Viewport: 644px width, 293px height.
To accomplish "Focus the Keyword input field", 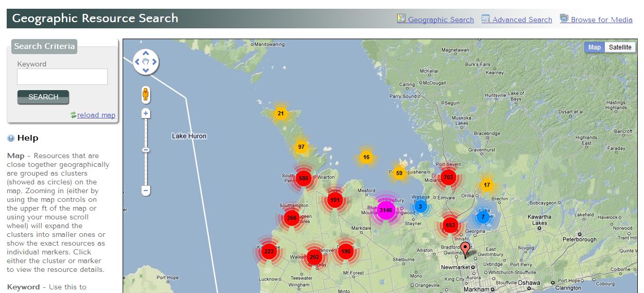I will coord(62,77).
